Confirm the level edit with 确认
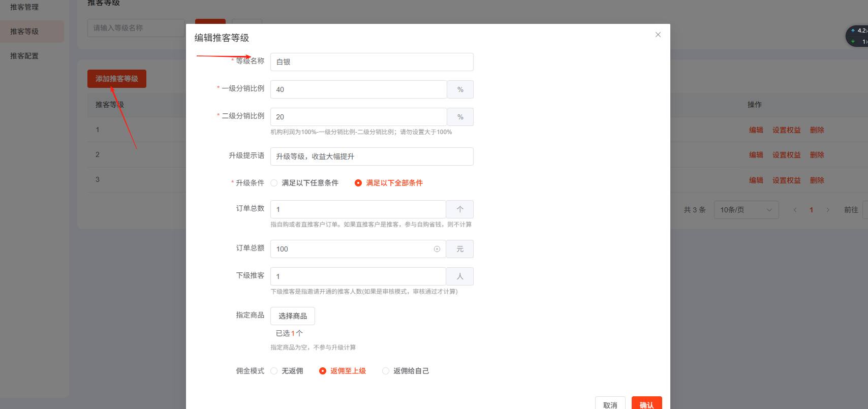Image resolution: width=868 pixels, height=409 pixels. point(646,404)
